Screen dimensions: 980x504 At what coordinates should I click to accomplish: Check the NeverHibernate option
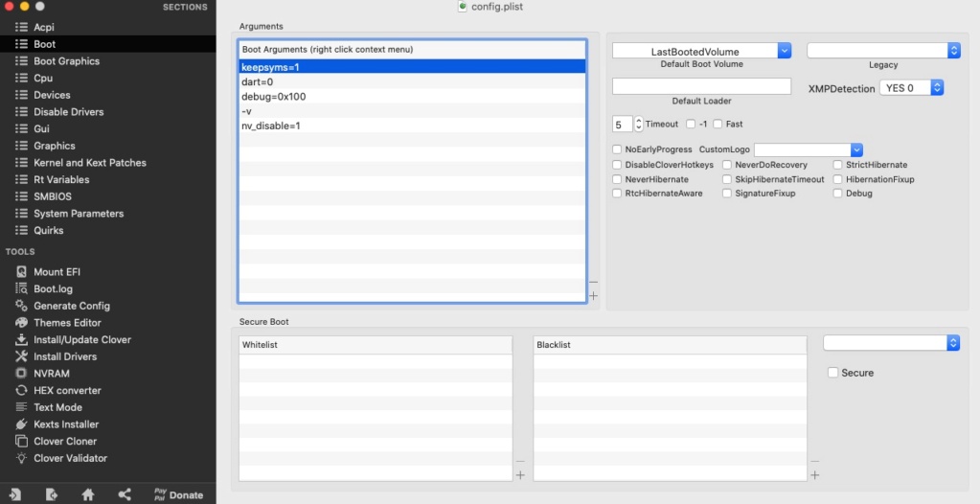617,179
